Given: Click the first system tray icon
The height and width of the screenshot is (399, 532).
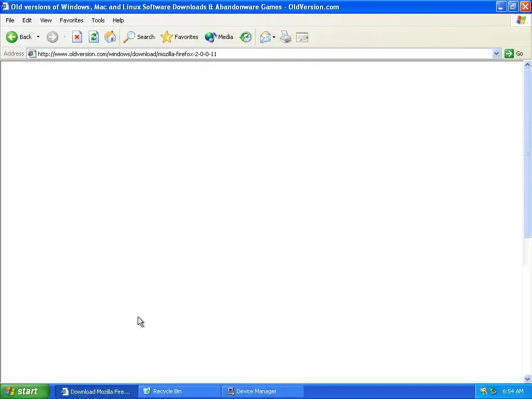Looking at the screenshot, I should (484, 391).
